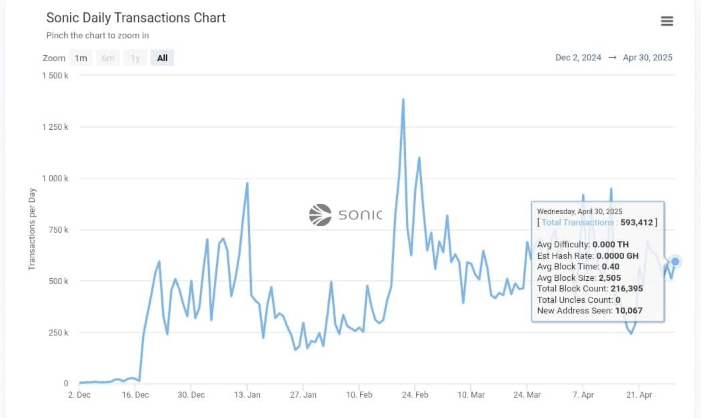Open the chart context hamburger menu
This screenshot has width=701, height=418.
coord(667,21)
